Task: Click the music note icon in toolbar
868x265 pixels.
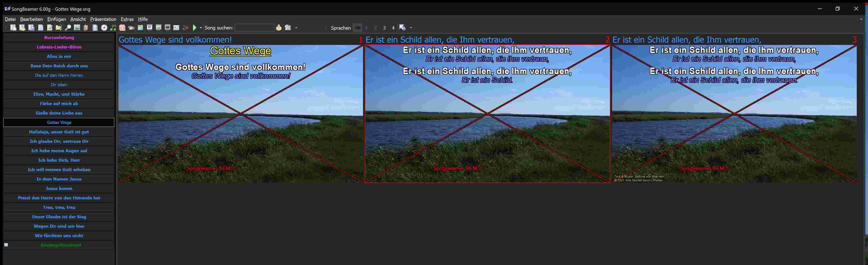Action: 113,28
